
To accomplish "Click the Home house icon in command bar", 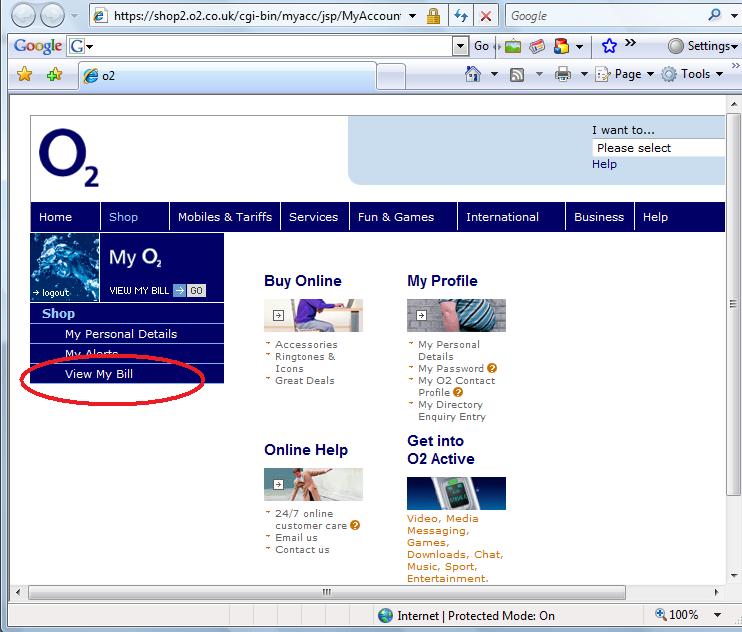I will pyautogui.click(x=473, y=74).
